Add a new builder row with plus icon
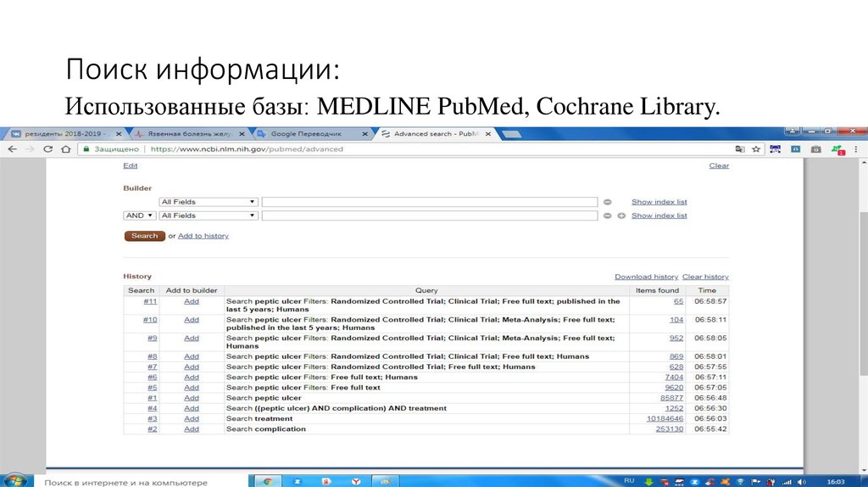Viewport: 868px width, 487px height. 621,216
